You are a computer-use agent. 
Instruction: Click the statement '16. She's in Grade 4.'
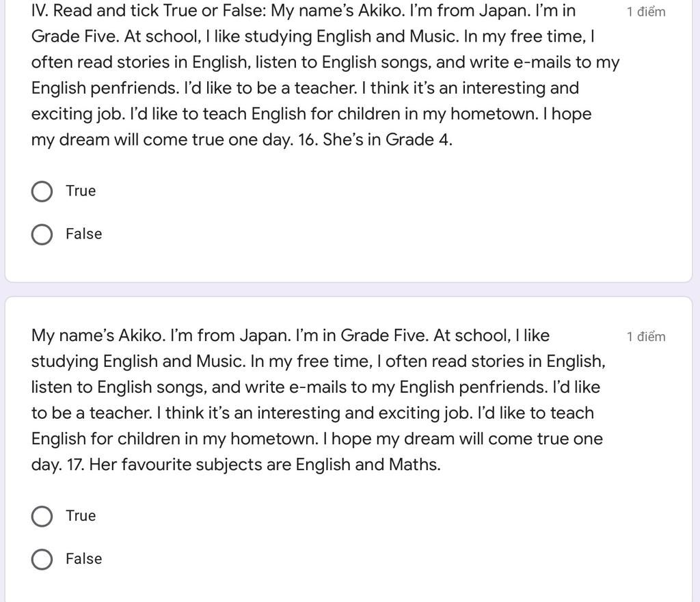coord(375,139)
